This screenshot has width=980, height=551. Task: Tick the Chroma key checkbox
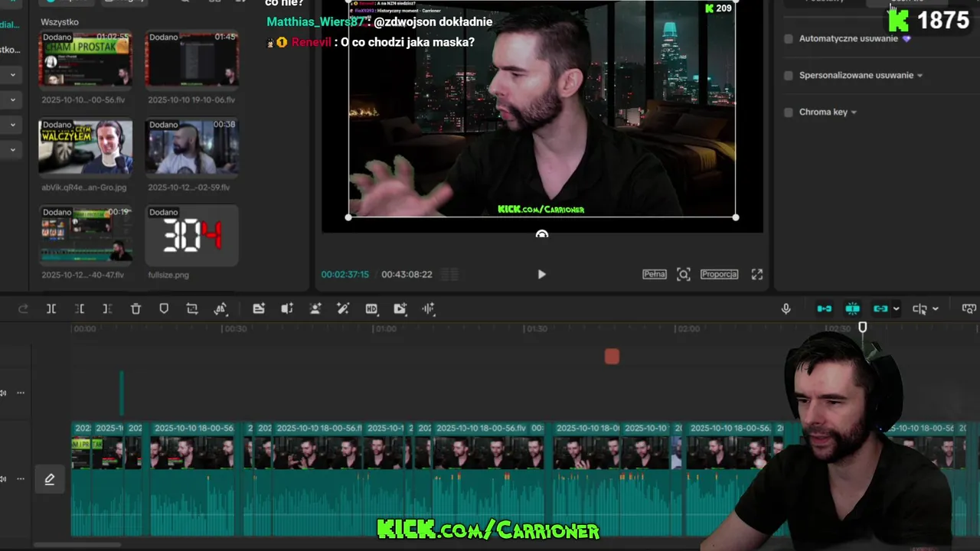789,112
